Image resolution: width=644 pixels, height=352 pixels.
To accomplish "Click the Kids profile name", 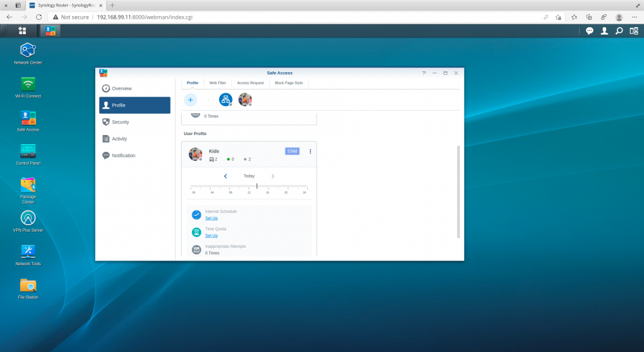I will click(x=214, y=151).
